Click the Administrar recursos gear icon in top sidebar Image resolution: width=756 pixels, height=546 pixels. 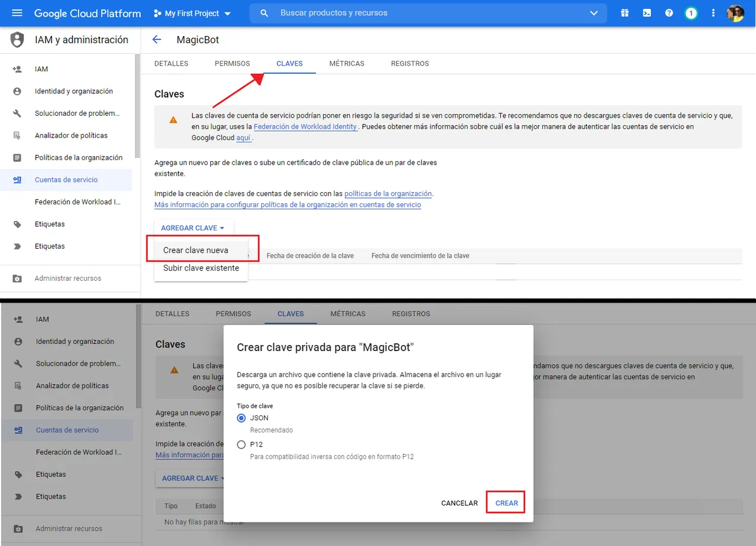tap(17, 278)
